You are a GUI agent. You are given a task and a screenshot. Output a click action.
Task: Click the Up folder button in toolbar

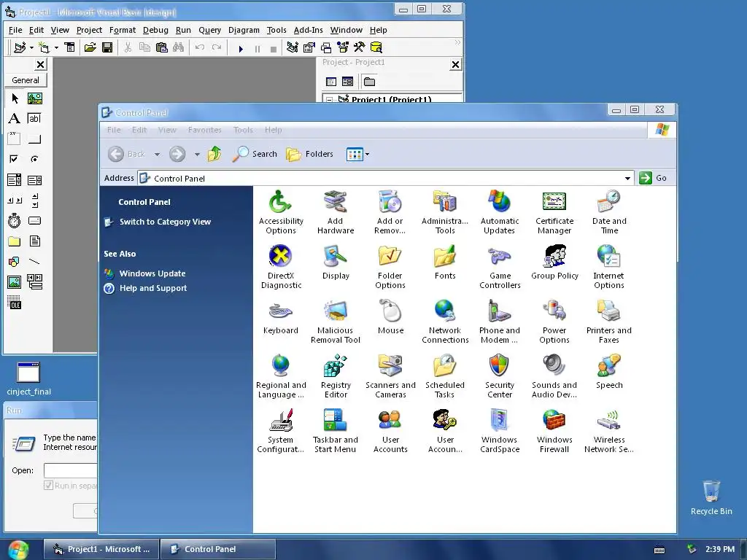pyautogui.click(x=214, y=154)
